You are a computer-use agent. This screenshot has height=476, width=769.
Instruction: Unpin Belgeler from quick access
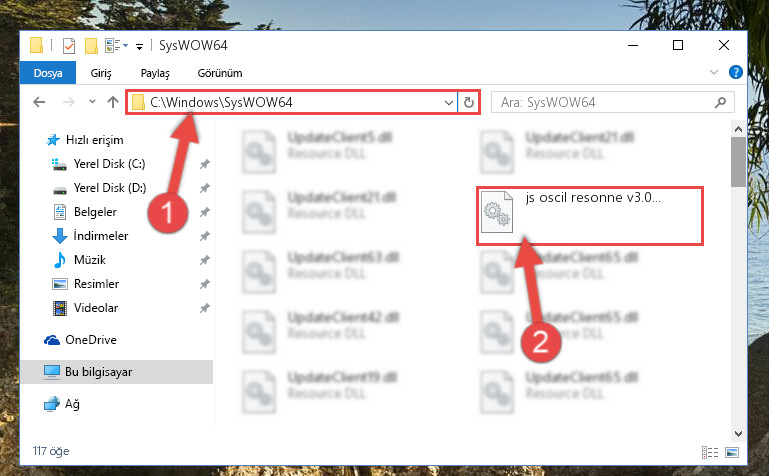point(205,212)
